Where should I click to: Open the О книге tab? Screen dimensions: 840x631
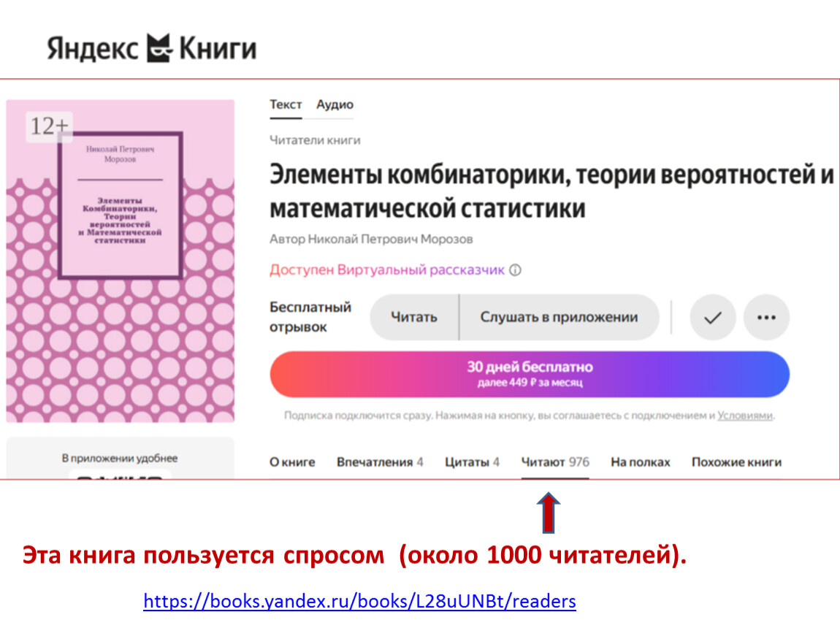pyautogui.click(x=292, y=462)
